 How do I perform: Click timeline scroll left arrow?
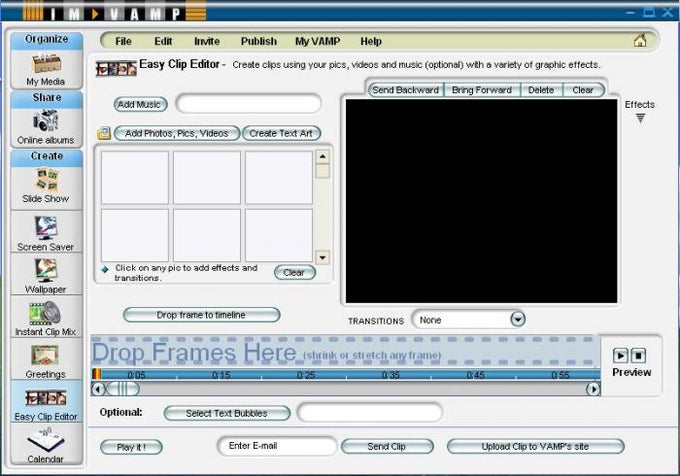point(98,389)
